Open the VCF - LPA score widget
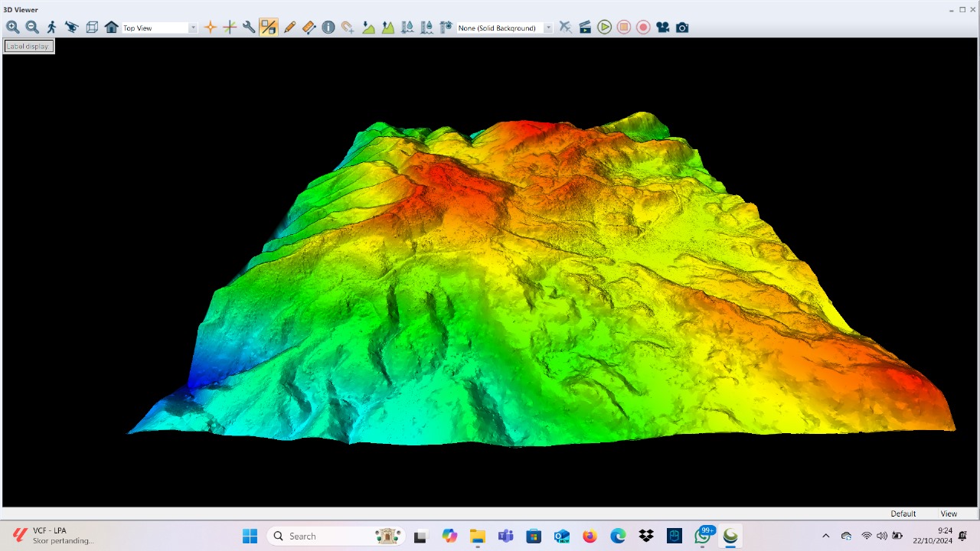980x551 pixels. point(54,536)
